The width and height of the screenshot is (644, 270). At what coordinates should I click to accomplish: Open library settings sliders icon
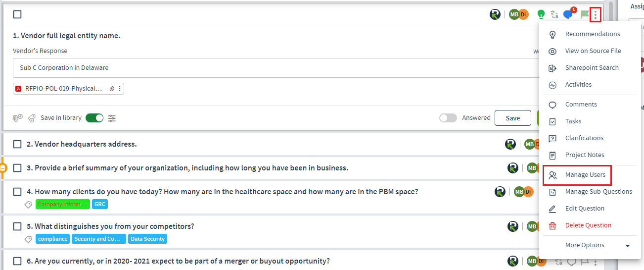[x=112, y=118]
